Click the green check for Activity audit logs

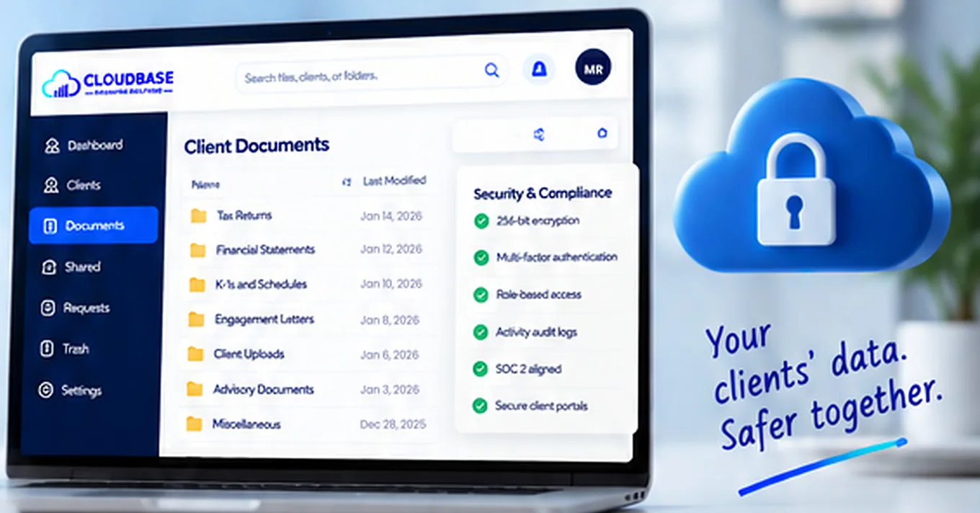(x=481, y=332)
